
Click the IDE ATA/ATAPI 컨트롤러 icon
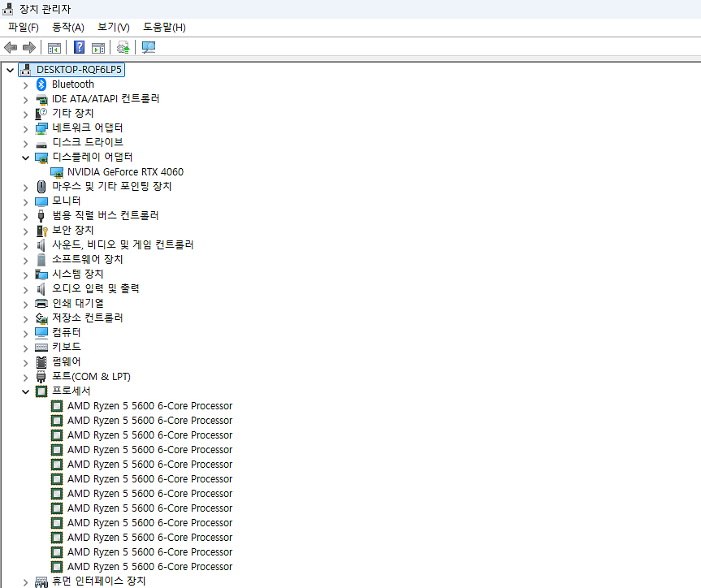(41, 99)
